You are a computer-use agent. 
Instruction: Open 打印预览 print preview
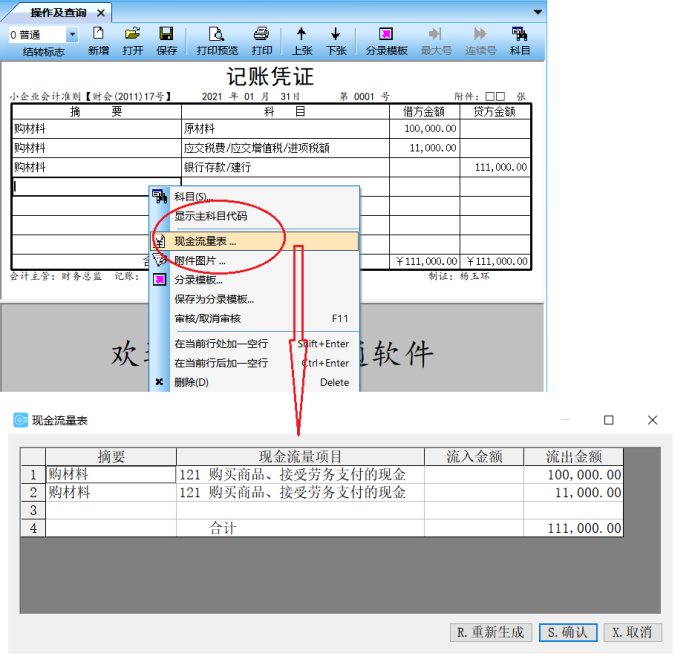pos(217,40)
